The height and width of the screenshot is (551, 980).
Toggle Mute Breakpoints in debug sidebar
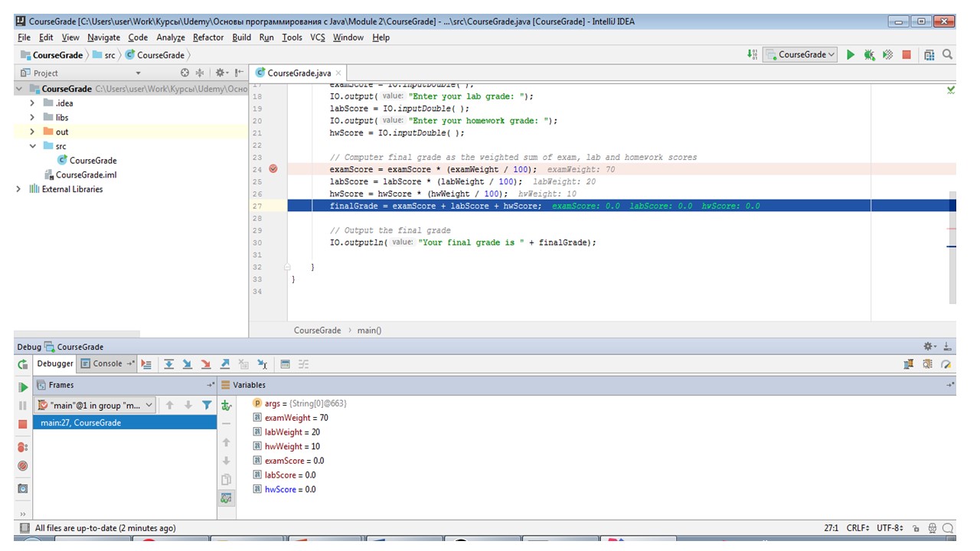[x=23, y=466]
